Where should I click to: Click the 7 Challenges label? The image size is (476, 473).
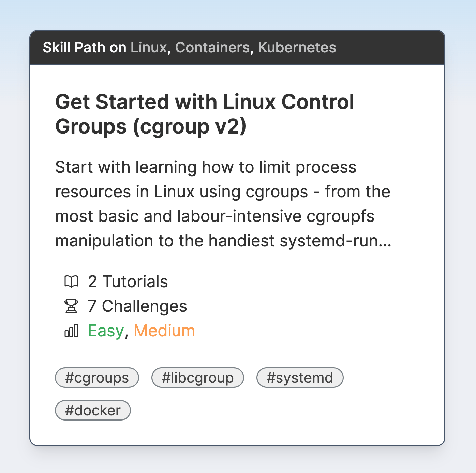[x=137, y=306]
